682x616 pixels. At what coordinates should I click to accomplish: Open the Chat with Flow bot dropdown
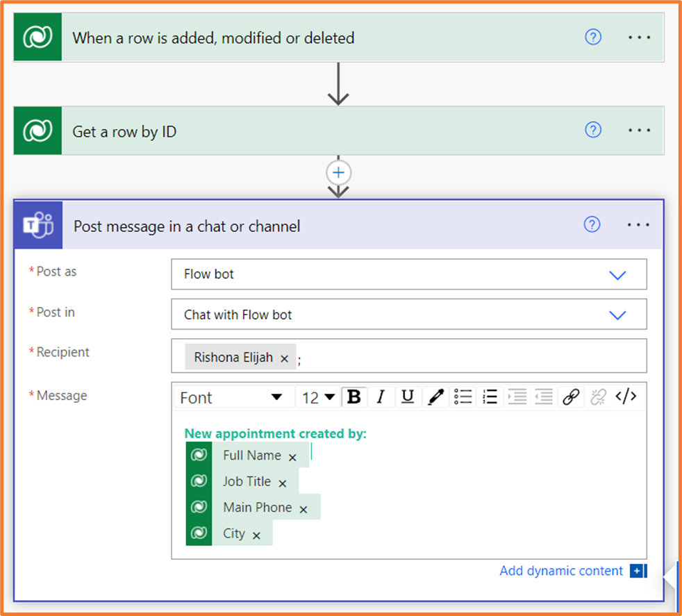pyautogui.click(x=617, y=314)
